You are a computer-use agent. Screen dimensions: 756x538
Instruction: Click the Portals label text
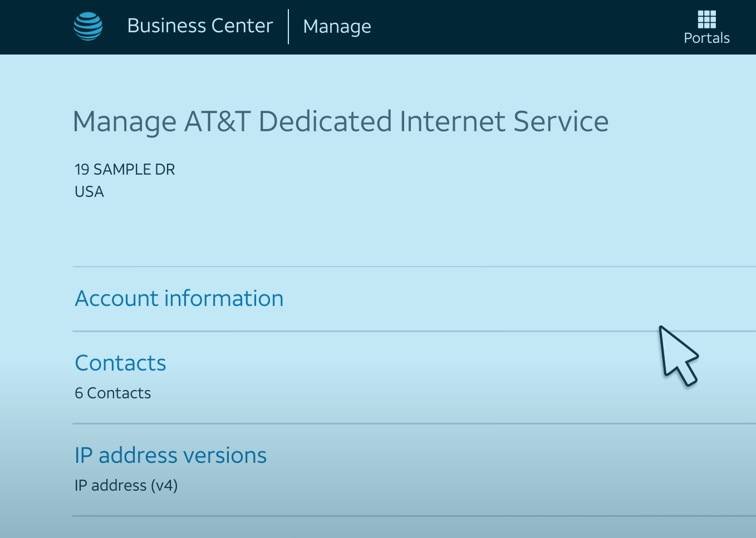pyautogui.click(x=706, y=38)
